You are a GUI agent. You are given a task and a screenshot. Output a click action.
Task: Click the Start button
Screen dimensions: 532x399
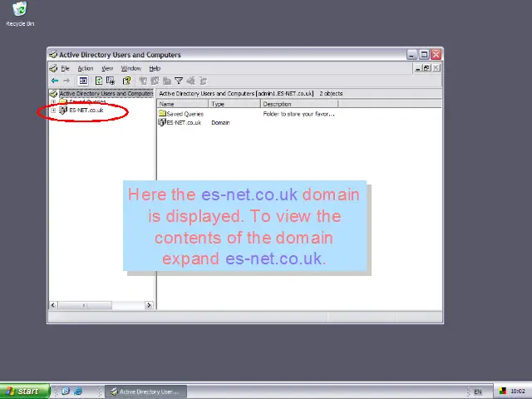click(25, 392)
